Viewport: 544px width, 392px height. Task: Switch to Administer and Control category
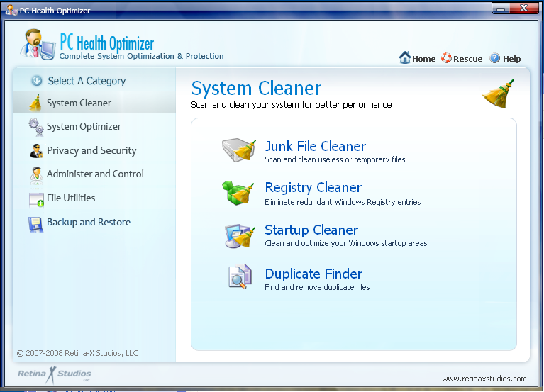tap(95, 174)
